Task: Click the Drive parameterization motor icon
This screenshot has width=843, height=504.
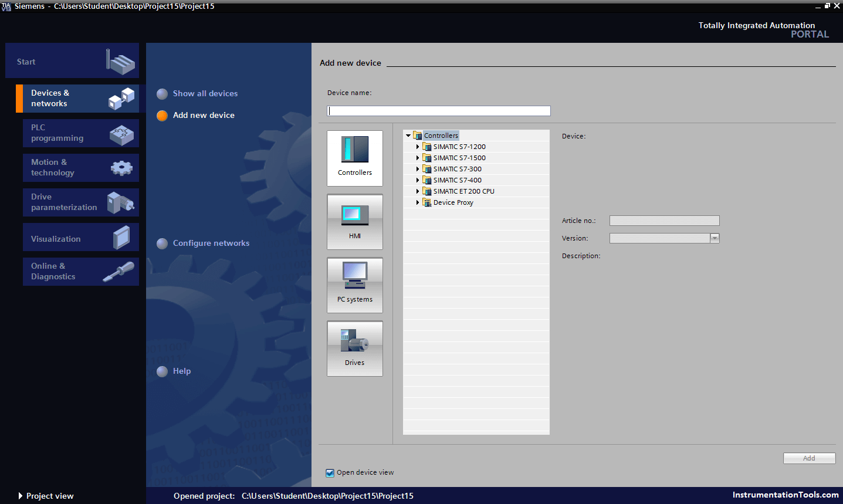Action: (121, 203)
